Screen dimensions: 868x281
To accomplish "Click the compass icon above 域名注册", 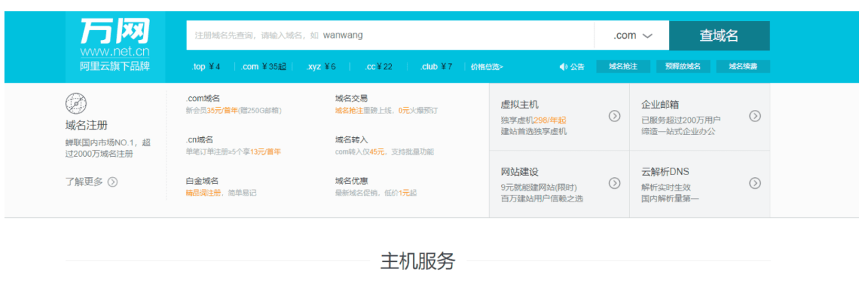I will [x=76, y=104].
